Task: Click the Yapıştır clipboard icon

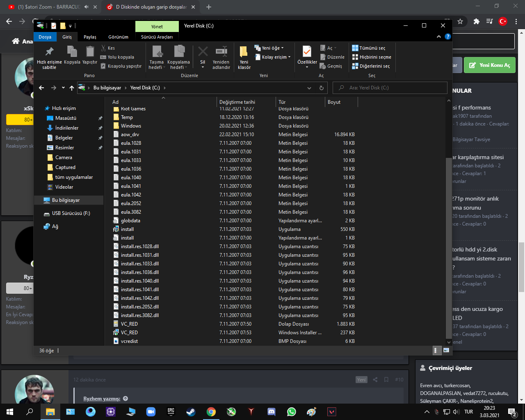Action: coord(90,51)
